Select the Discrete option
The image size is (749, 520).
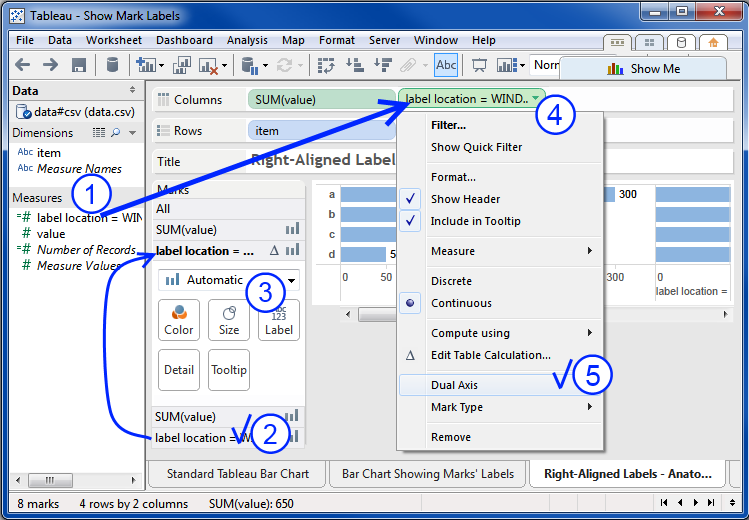(x=500, y=281)
